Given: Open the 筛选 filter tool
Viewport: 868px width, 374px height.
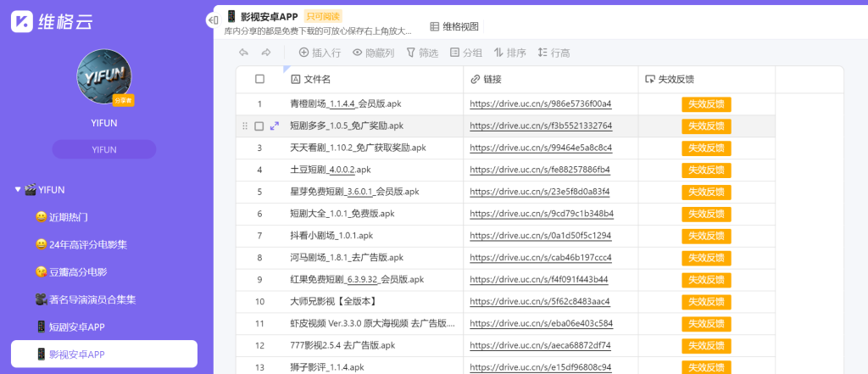Looking at the screenshot, I should pos(422,53).
